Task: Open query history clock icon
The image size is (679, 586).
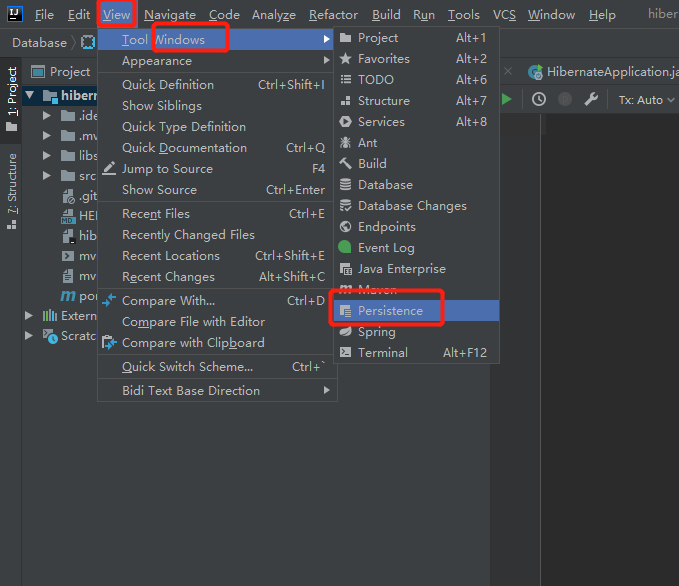Action: [539, 99]
